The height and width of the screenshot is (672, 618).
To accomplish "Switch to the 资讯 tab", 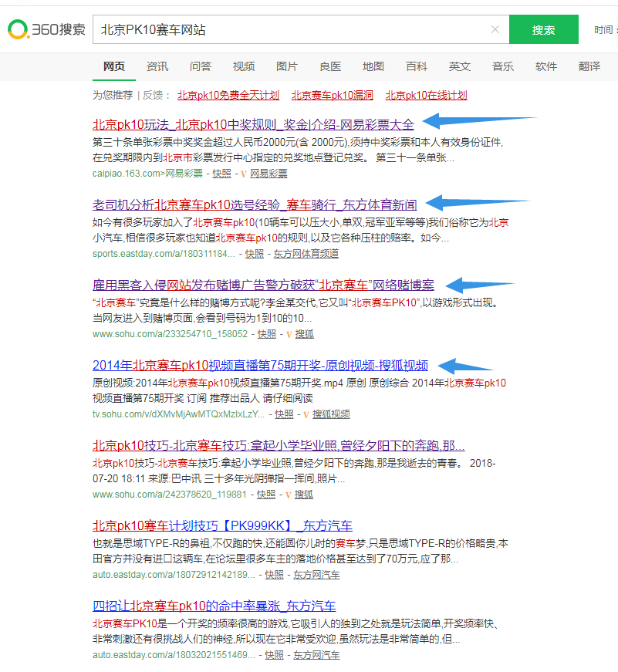I will 157,66.
